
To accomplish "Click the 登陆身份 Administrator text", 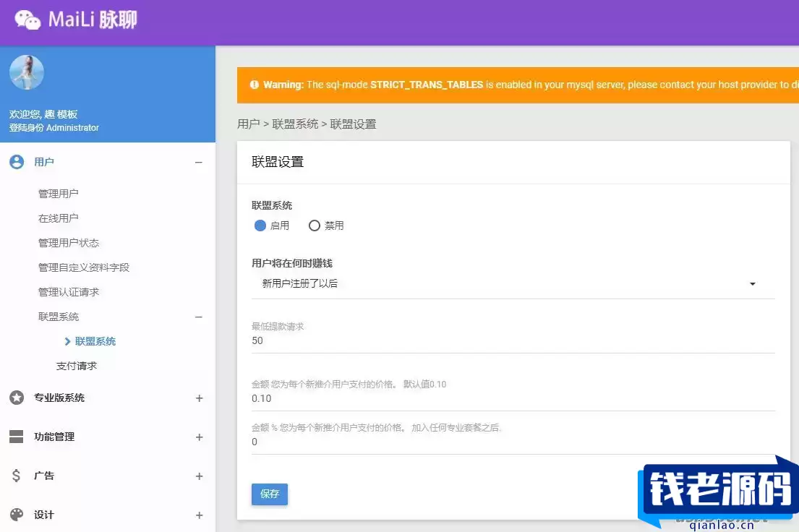I will click(x=54, y=127).
